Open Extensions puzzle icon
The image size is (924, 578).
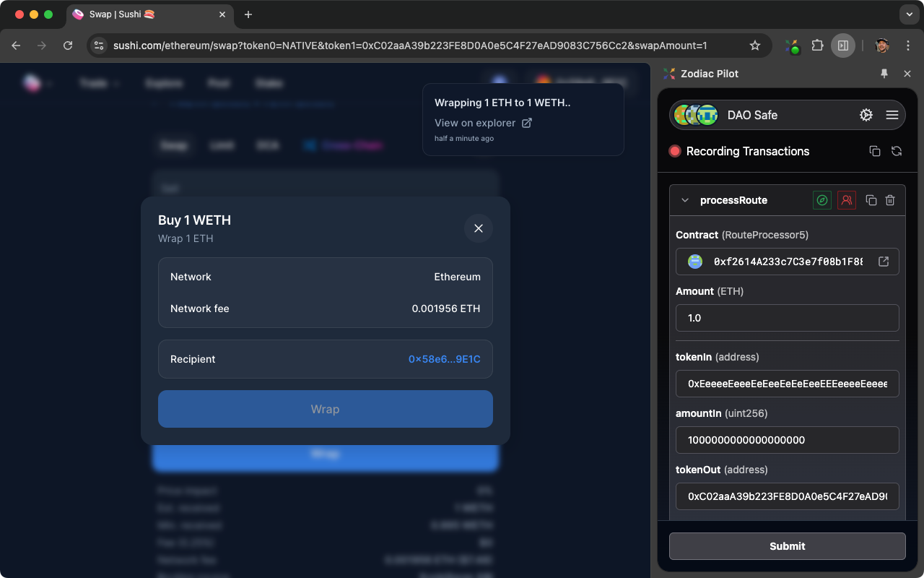point(817,46)
